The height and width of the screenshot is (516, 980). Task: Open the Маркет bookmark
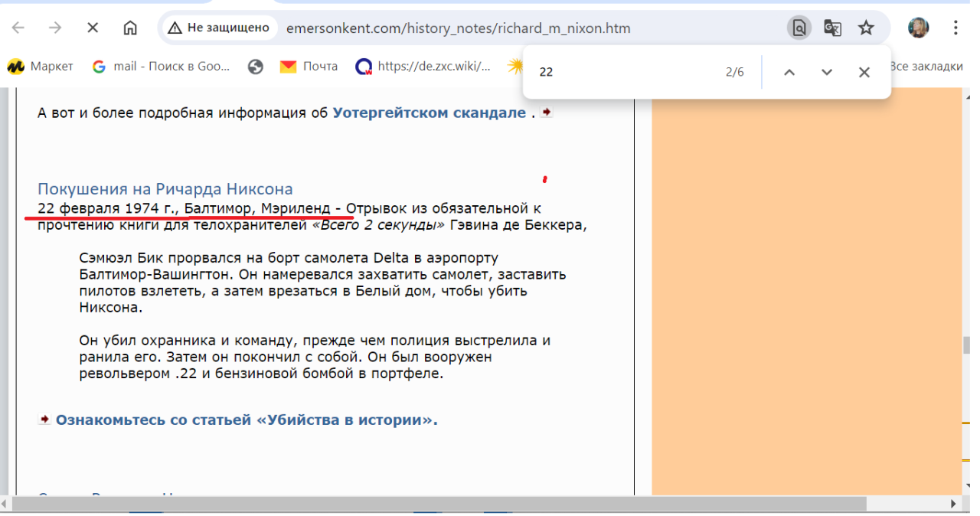[x=41, y=67]
